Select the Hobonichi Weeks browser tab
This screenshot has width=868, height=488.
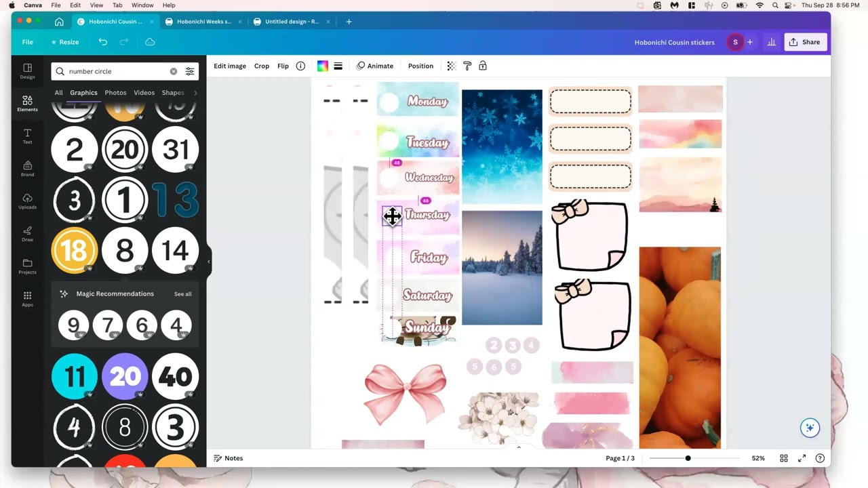[x=203, y=22]
